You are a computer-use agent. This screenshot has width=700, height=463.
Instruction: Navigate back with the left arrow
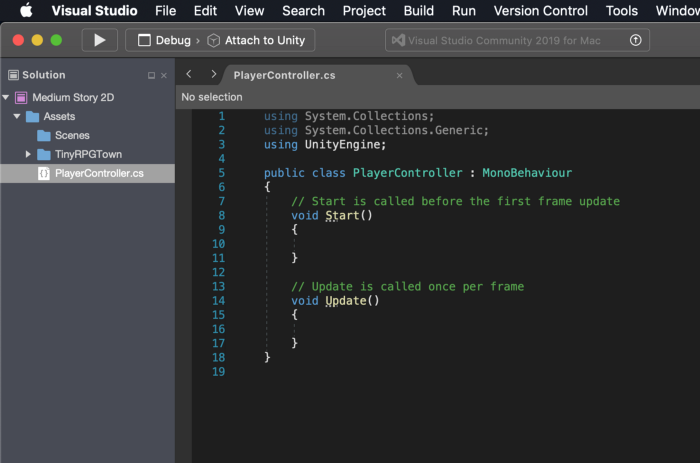[189, 74]
